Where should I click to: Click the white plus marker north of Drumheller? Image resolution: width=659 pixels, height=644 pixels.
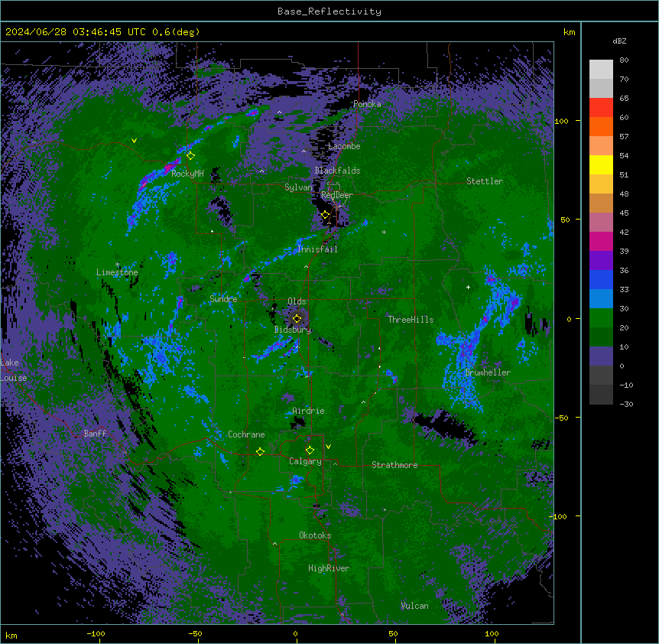click(x=468, y=287)
